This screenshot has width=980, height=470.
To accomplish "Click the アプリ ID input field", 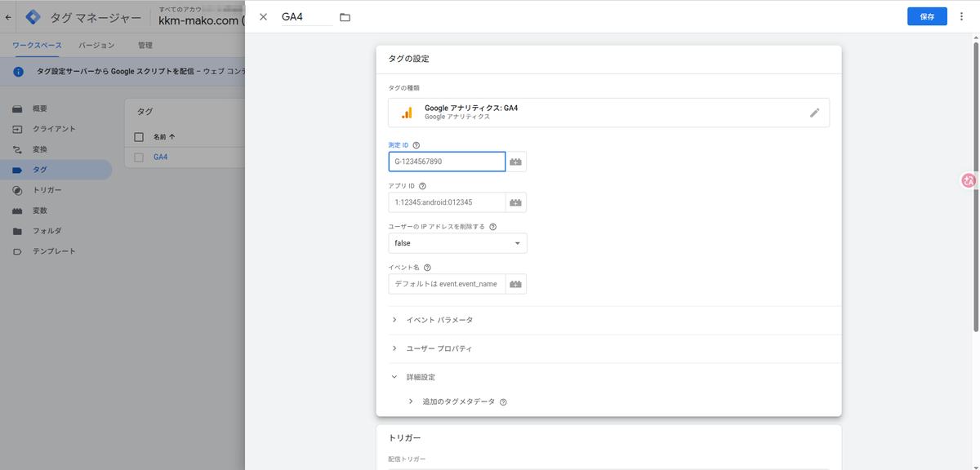I will tap(447, 202).
